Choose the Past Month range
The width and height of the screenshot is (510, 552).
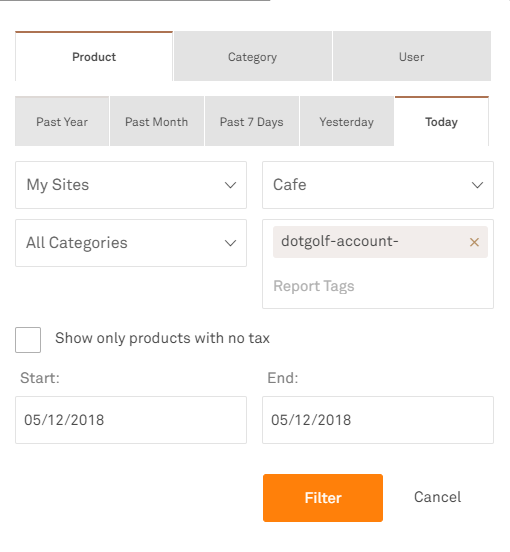coord(157,121)
